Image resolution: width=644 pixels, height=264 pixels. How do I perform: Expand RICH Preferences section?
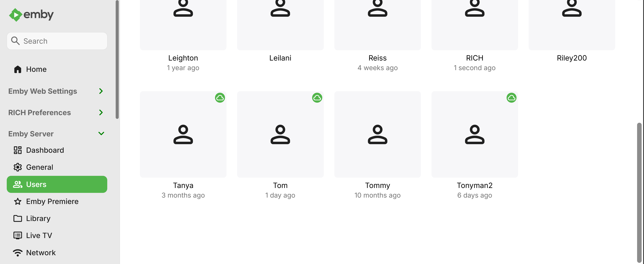point(101,112)
